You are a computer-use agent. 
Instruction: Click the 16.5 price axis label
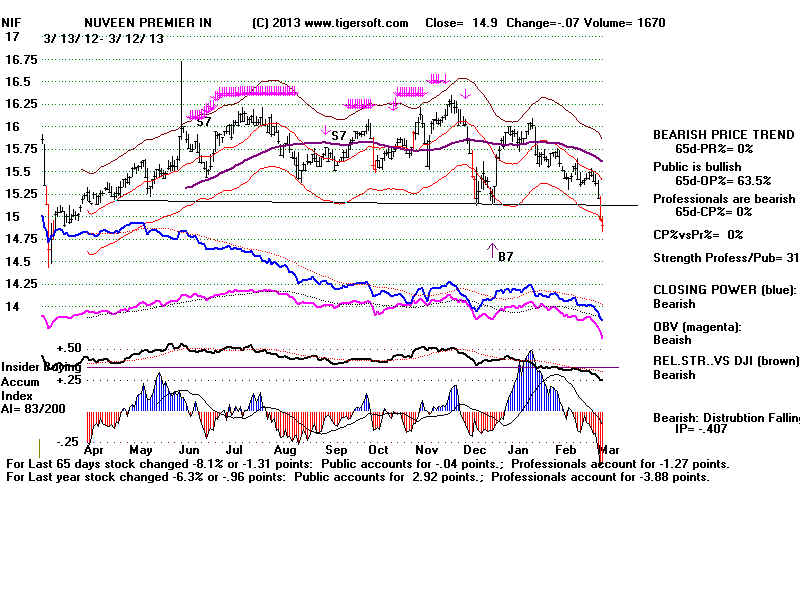point(17,82)
